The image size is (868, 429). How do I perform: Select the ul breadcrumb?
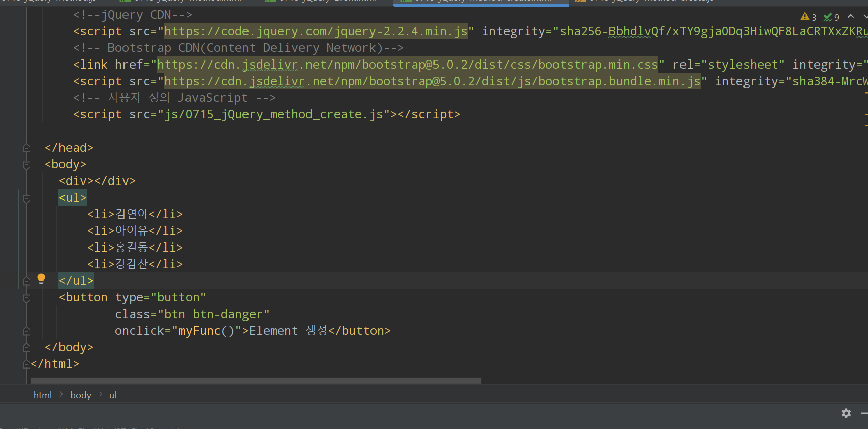[x=113, y=395]
